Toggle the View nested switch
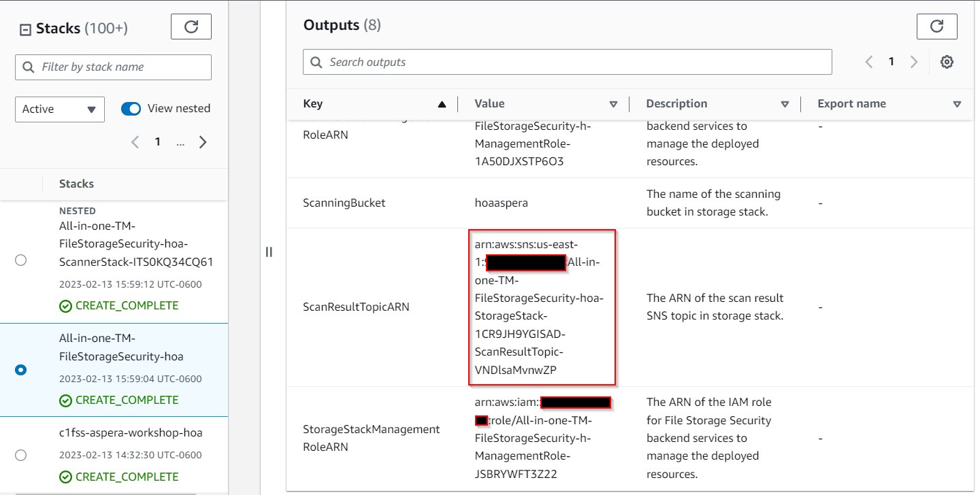 click(131, 109)
